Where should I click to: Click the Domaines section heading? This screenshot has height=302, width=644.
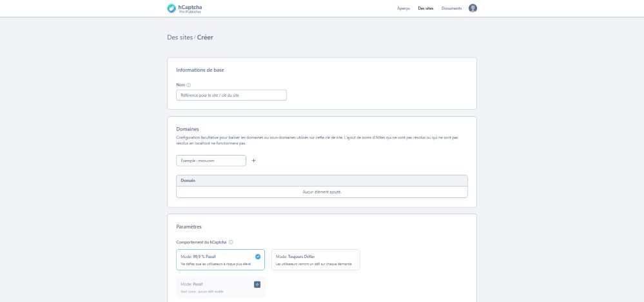(188, 130)
